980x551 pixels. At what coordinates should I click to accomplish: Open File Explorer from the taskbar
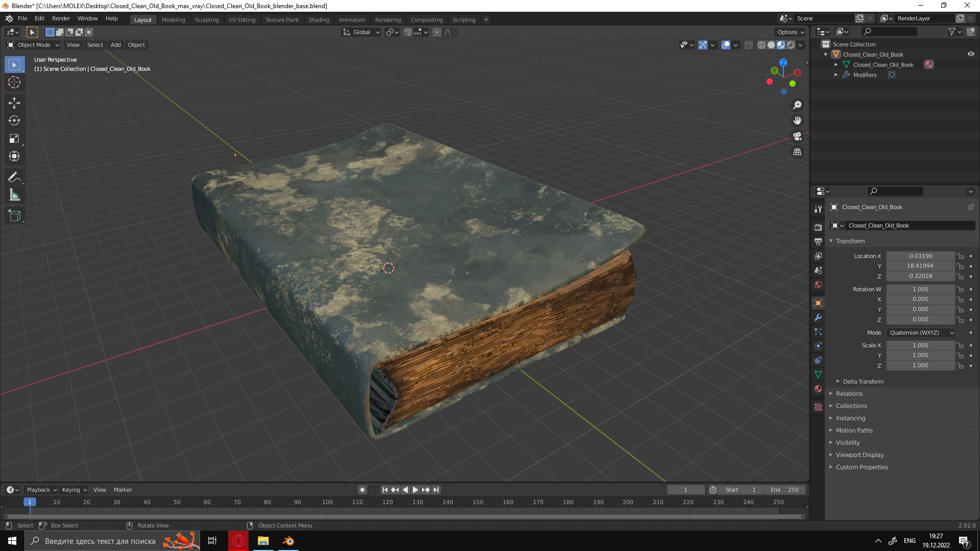click(263, 541)
